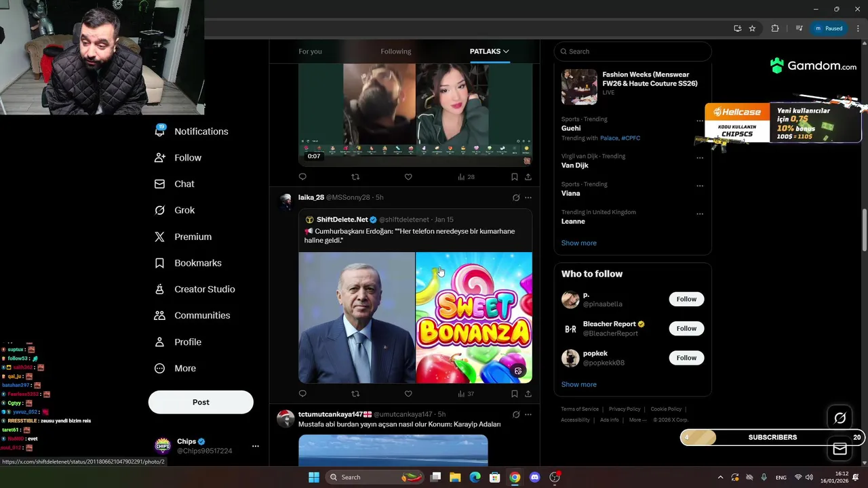Open more options on tctumutcankaya147 post

[x=528, y=414]
